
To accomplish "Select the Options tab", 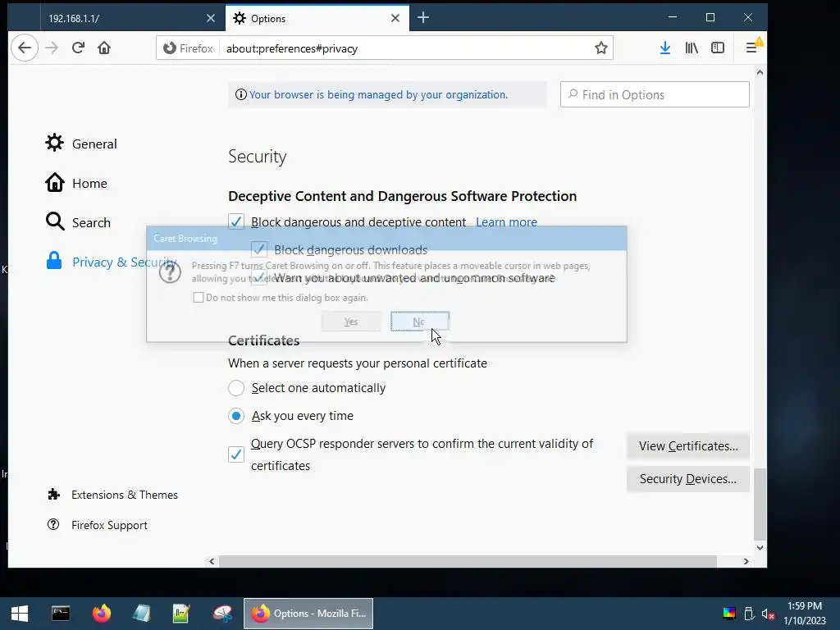I will tap(317, 18).
